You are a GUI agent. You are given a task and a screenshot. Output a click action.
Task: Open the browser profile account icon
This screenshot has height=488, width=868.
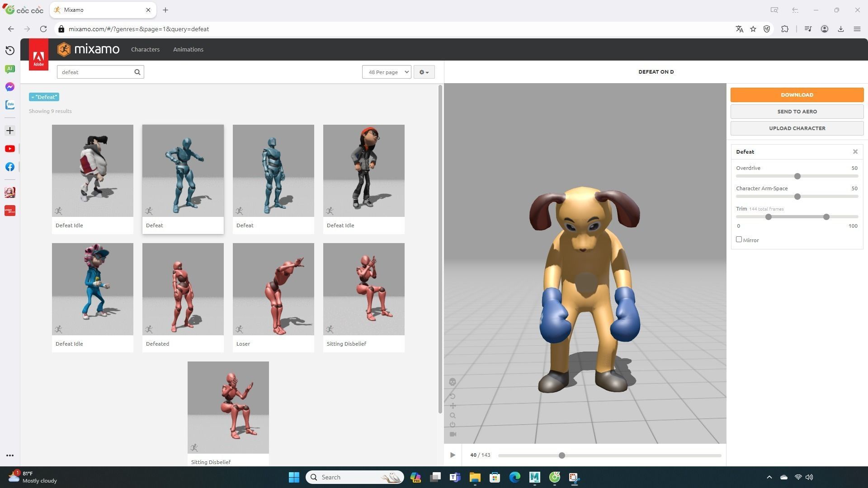click(825, 29)
